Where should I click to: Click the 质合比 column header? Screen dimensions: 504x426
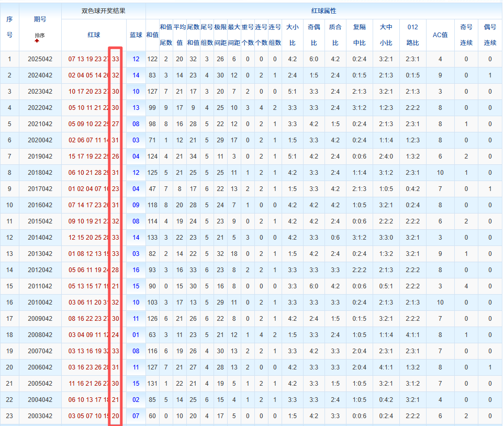[x=335, y=35]
